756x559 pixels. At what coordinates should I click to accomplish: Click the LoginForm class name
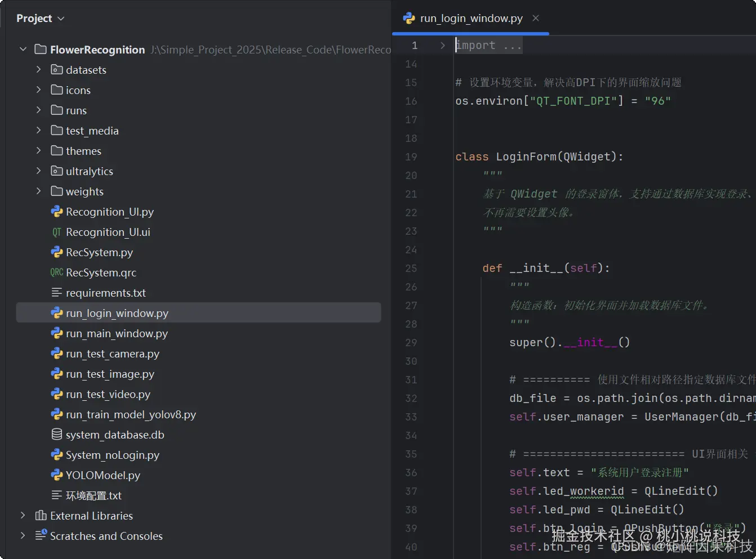click(x=526, y=156)
